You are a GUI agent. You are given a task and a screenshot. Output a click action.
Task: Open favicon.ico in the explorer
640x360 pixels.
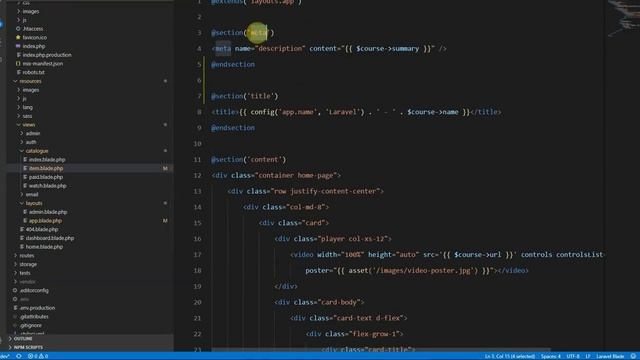pos(35,38)
